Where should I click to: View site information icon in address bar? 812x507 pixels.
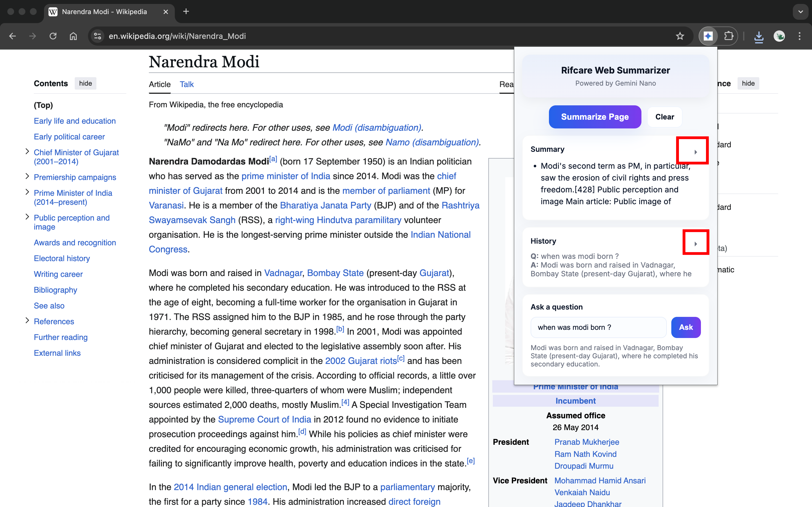[x=98, y=36]
